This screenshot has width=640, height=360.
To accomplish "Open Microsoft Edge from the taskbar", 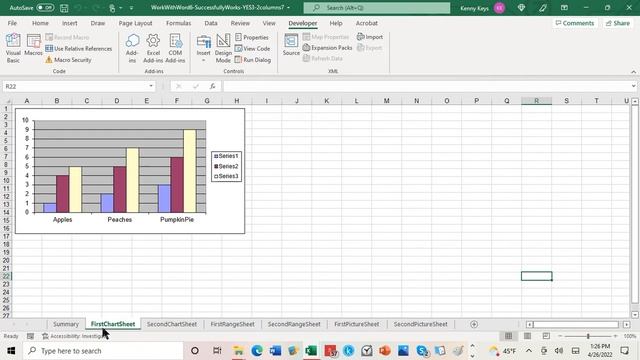I will click(257, 351).
